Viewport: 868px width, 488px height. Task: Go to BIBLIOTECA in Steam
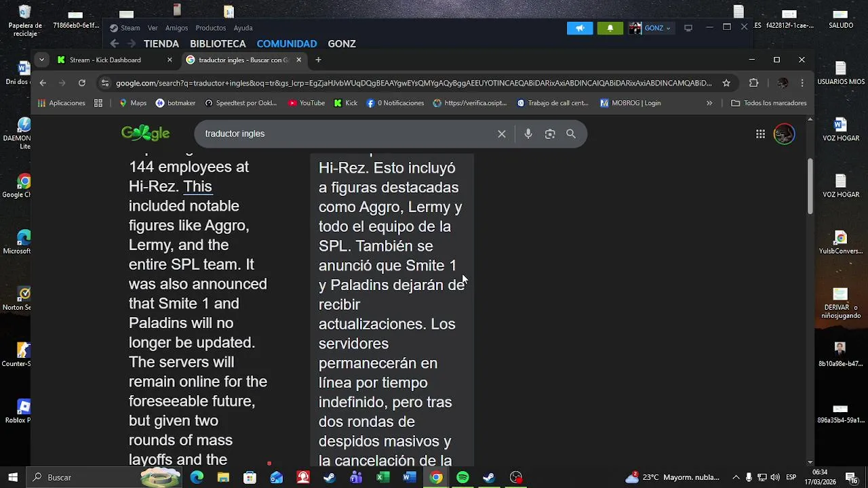coord(218,43)
